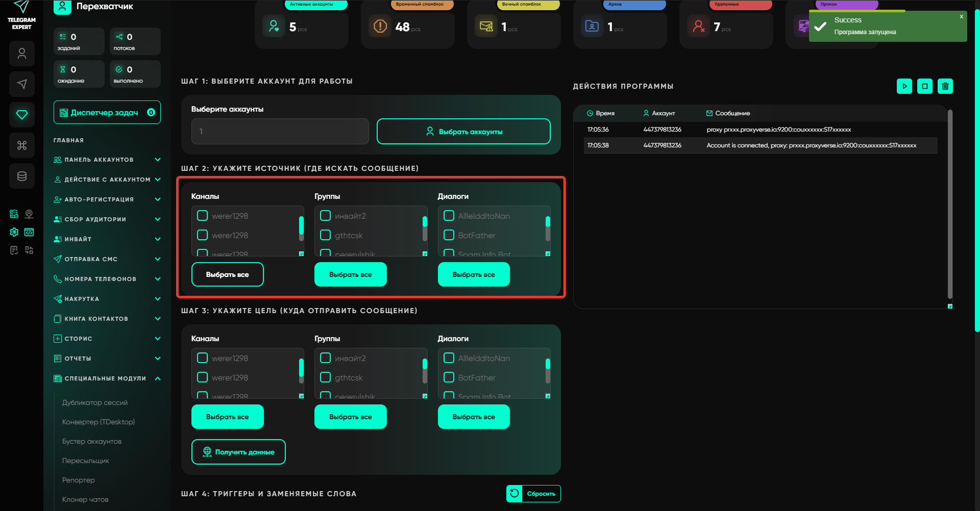The height and width of the screenshot is (511, 980).
Task: Open Дубликатор сессий module
Action: pyautogui.click(x=95, y=402)
